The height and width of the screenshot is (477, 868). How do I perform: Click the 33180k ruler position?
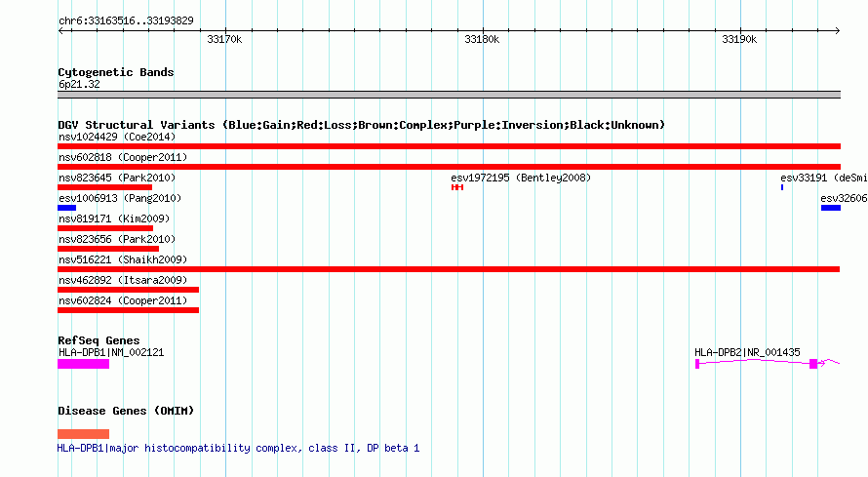[482, 39]
